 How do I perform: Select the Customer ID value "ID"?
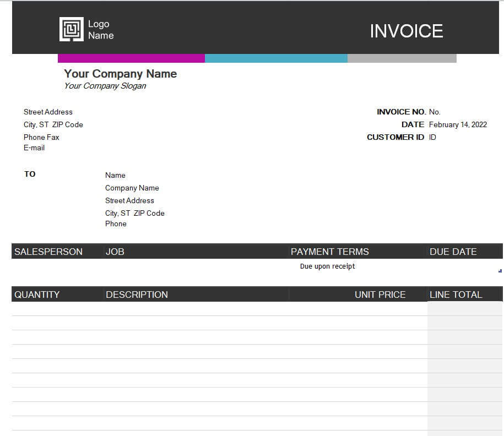(x=432, y=137)
